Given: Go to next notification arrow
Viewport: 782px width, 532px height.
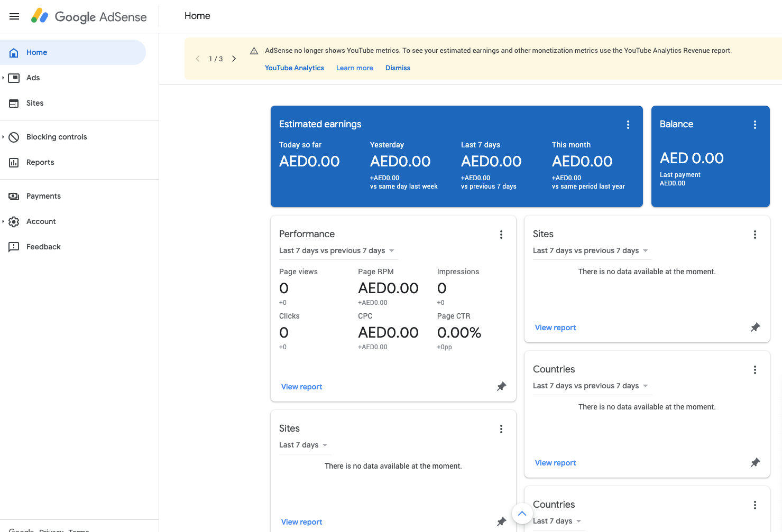Looking at the screenshot, I should (234, 59).
